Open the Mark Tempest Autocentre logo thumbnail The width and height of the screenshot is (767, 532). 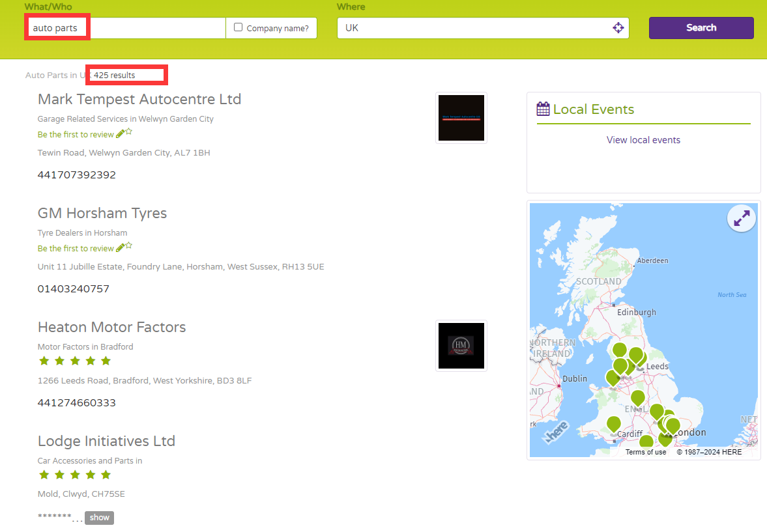tap(461, 118)
